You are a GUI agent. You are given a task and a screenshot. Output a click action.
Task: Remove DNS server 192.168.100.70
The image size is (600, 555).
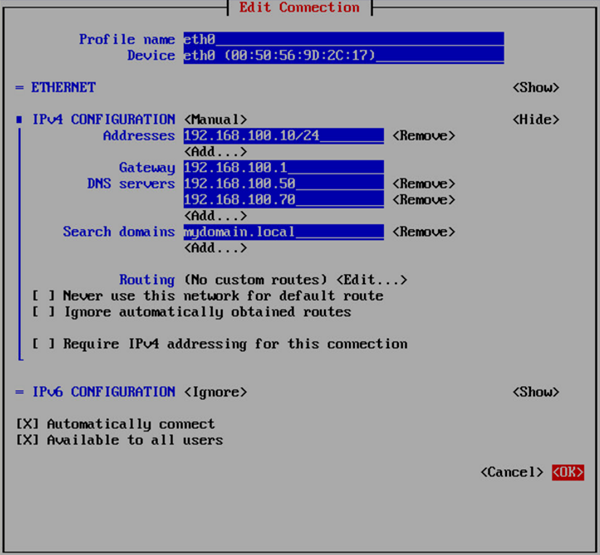click(x=424, y=200)
